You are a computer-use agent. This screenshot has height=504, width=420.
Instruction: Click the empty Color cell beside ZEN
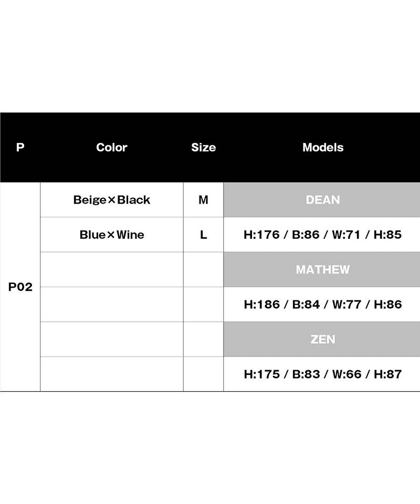(111, 339)
